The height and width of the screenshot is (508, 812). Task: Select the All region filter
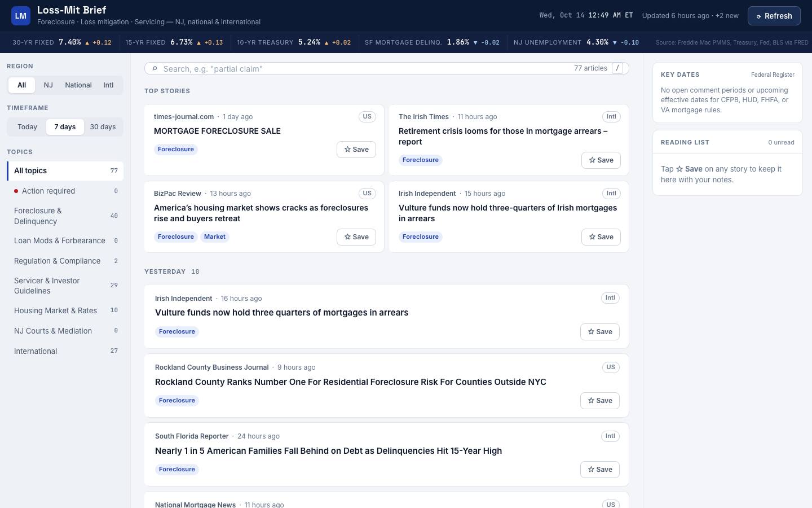coord(21,85)
